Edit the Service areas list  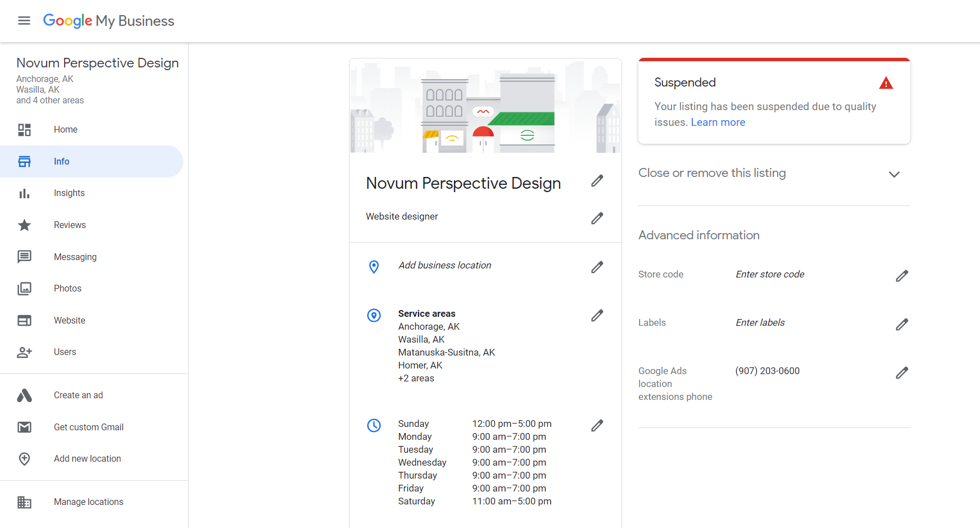pos(597,315)
